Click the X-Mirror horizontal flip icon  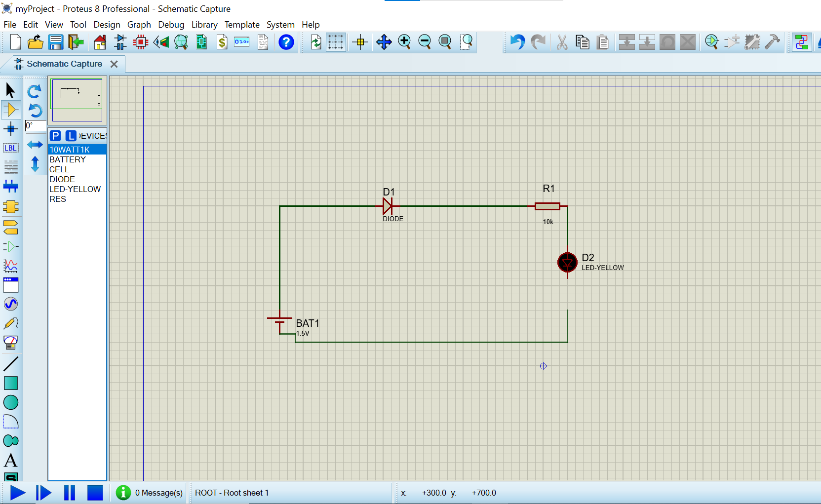click(x=35, y=145)
